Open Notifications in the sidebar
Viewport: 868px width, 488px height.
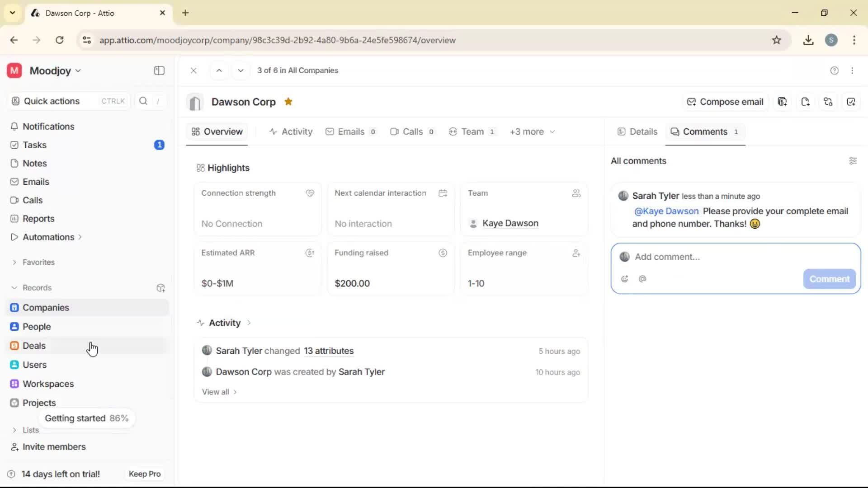click(48, 127)
